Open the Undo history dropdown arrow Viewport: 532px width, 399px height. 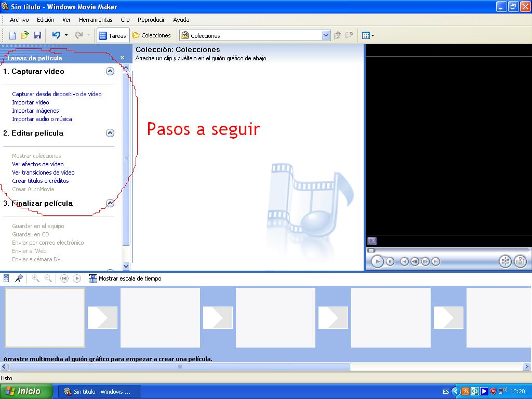point(66,35)
